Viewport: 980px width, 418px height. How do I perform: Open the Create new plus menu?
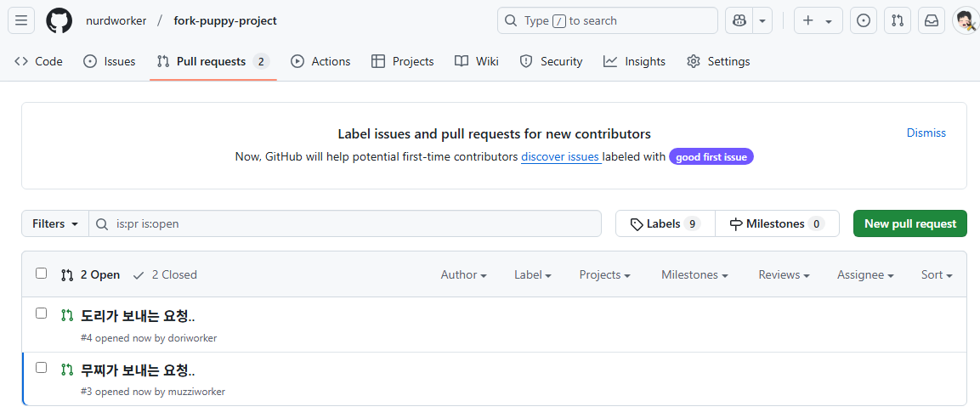(819, 20)
